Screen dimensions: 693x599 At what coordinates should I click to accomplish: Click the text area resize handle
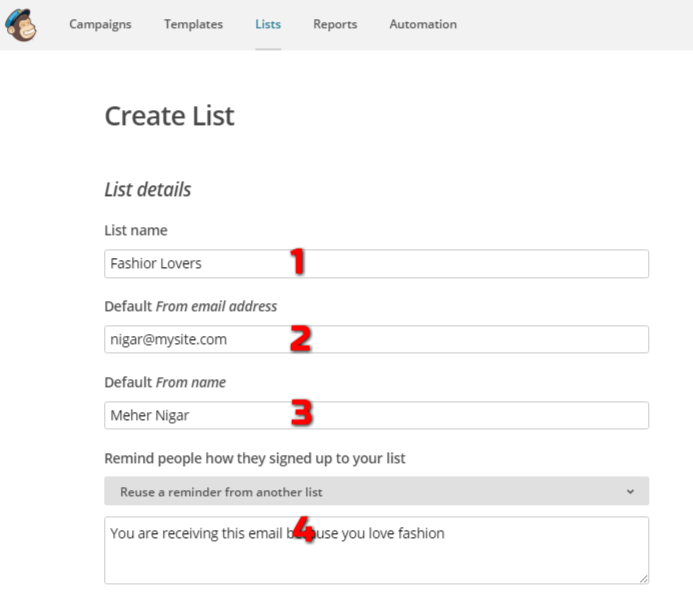tap(642, 578)
